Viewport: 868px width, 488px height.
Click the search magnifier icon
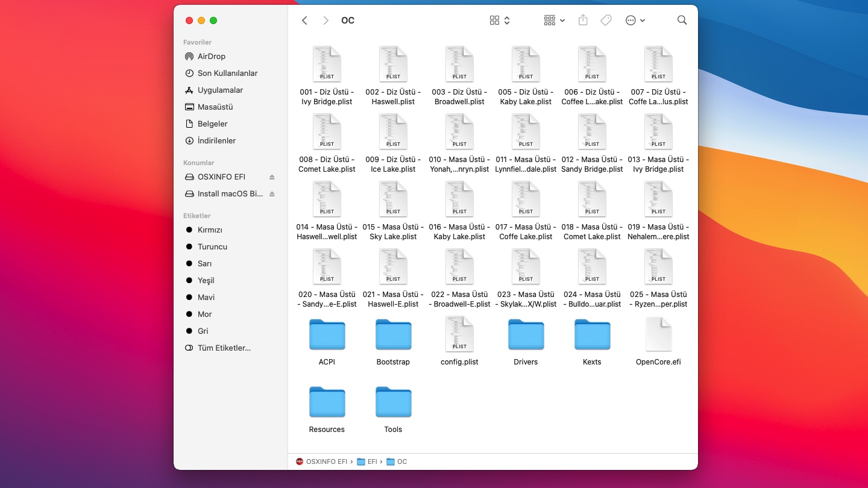pyautogui.click(x=682, y=20)
